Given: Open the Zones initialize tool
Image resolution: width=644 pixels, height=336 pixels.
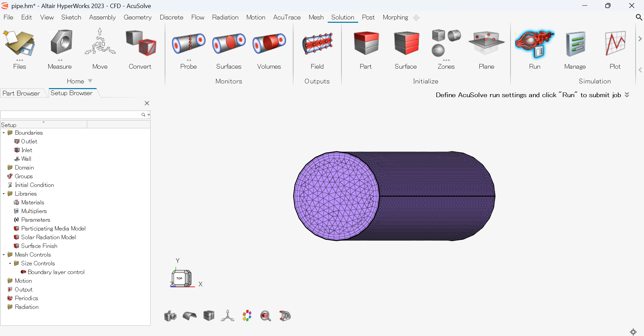Looking at the screenshot, I should pos(446,44).
